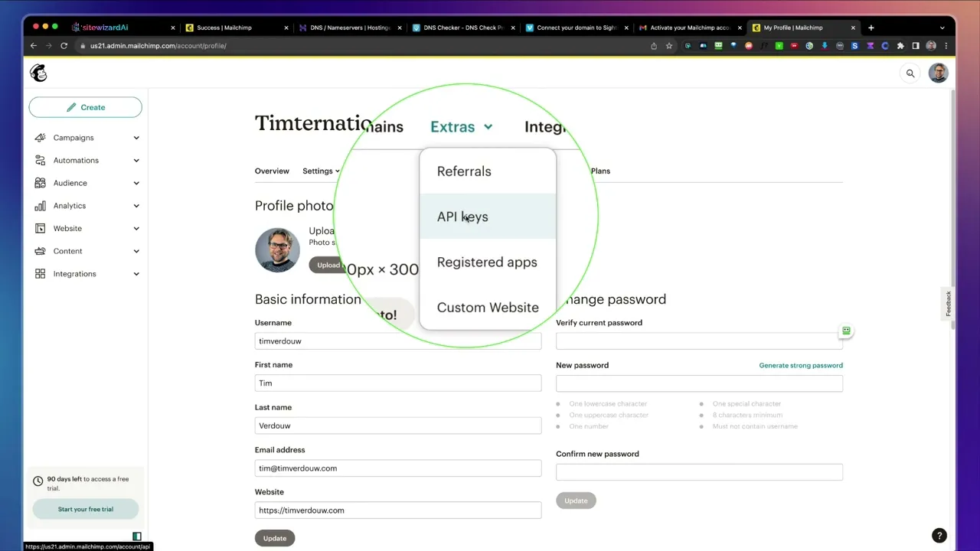Collapse sidebar using the bottom-left panel icon
This screenshot has height=551, width=980.
pos(137,536)
